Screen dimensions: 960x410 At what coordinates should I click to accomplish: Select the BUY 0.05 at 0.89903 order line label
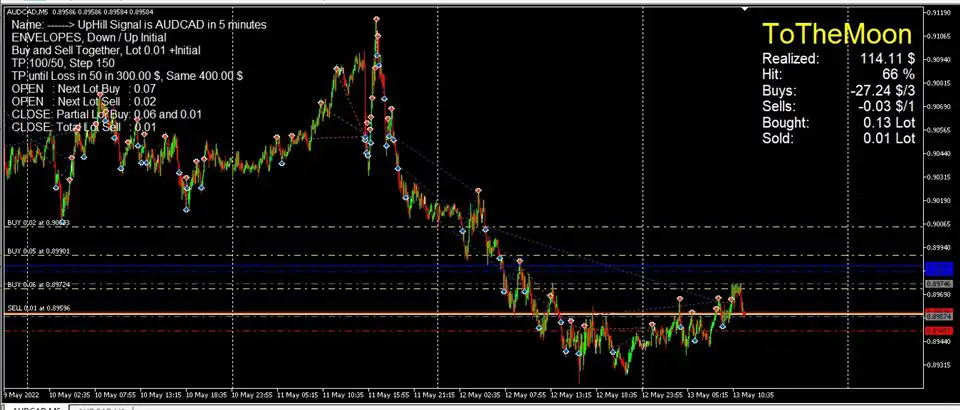tap(38, 252)
